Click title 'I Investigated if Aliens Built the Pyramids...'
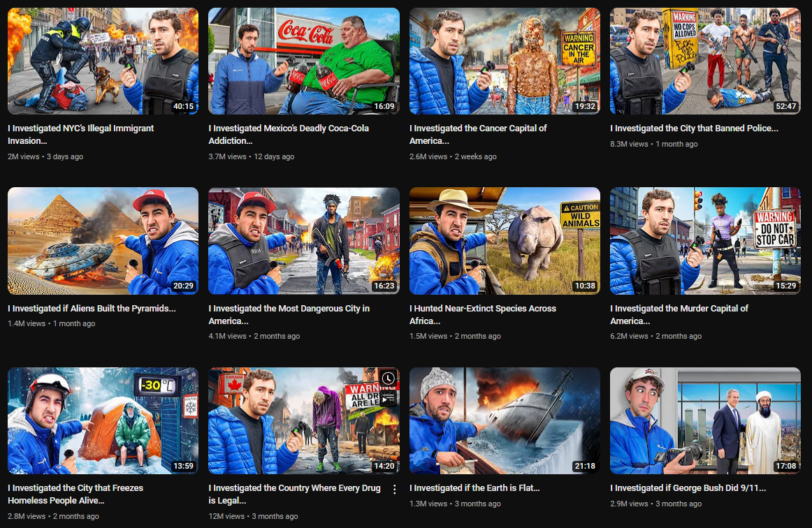812x528 pixels. (x=92, y=309)
